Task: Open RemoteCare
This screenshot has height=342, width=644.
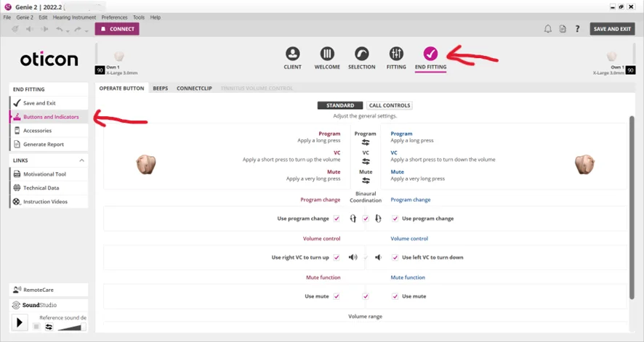Action: [x=49, y=290]
